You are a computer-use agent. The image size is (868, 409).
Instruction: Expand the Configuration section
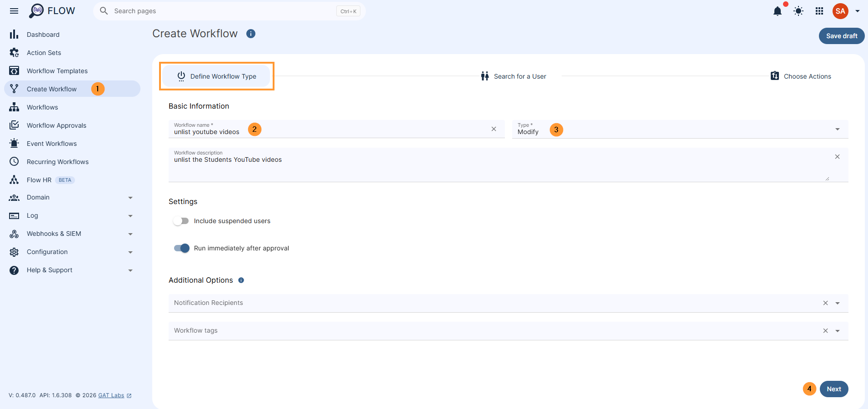point(130,252)
